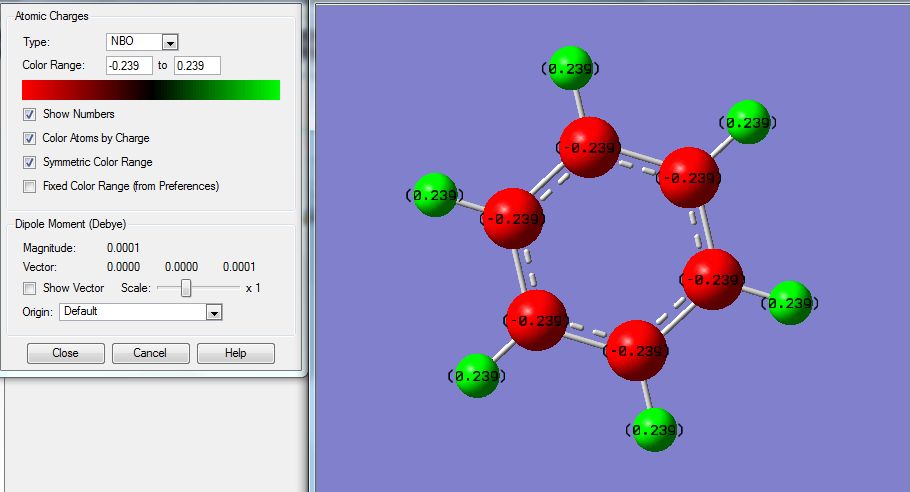Click the dipole vector Scale slider handle
The image size is (910, 492).
click(186, 288)
